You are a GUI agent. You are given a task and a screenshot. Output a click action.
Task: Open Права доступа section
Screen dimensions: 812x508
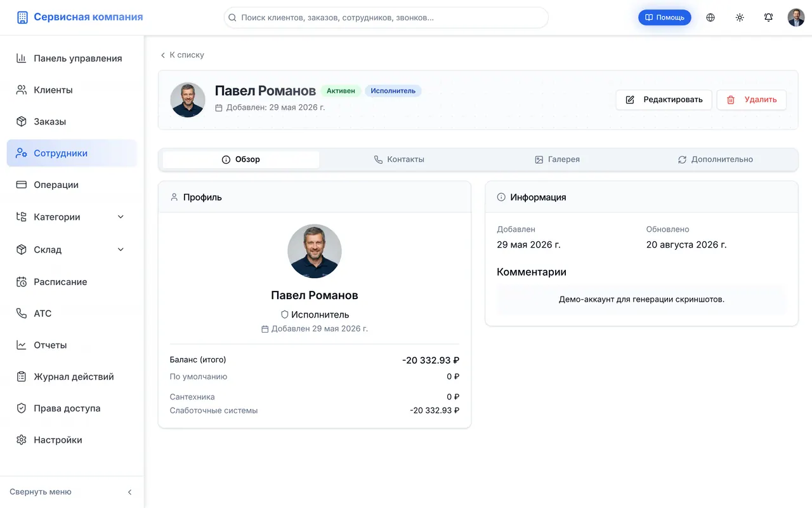click(72, 408)
